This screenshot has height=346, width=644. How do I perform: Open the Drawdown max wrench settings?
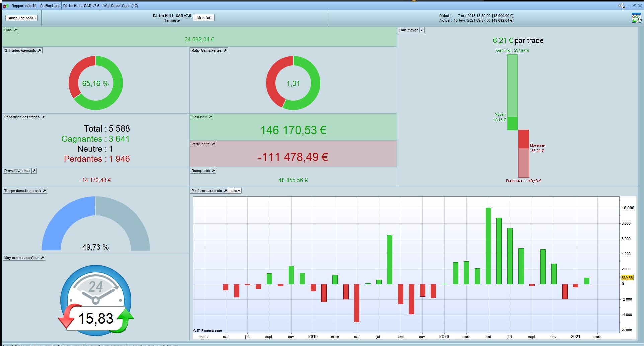[x=34, y=171]
